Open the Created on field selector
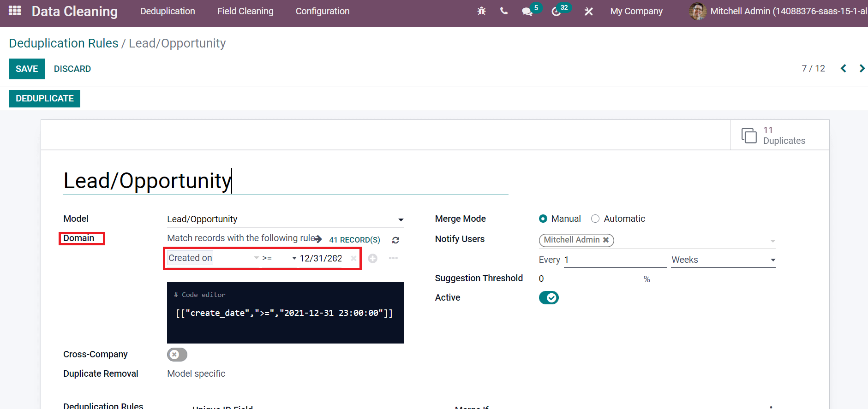This screenshot has width=868, height=409. click(213, 258)
